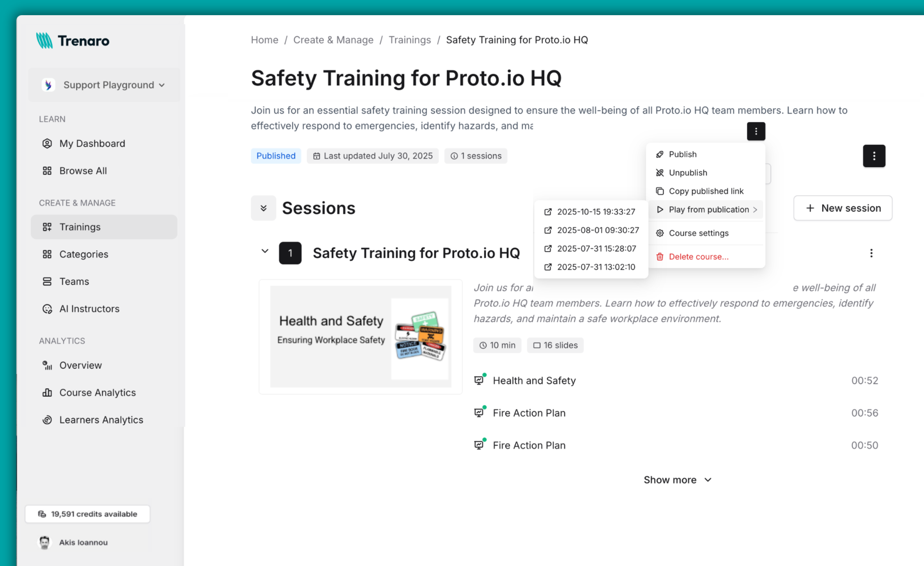
Task: Click the 19,591 credits available badge
Action: tap(87, 514)
